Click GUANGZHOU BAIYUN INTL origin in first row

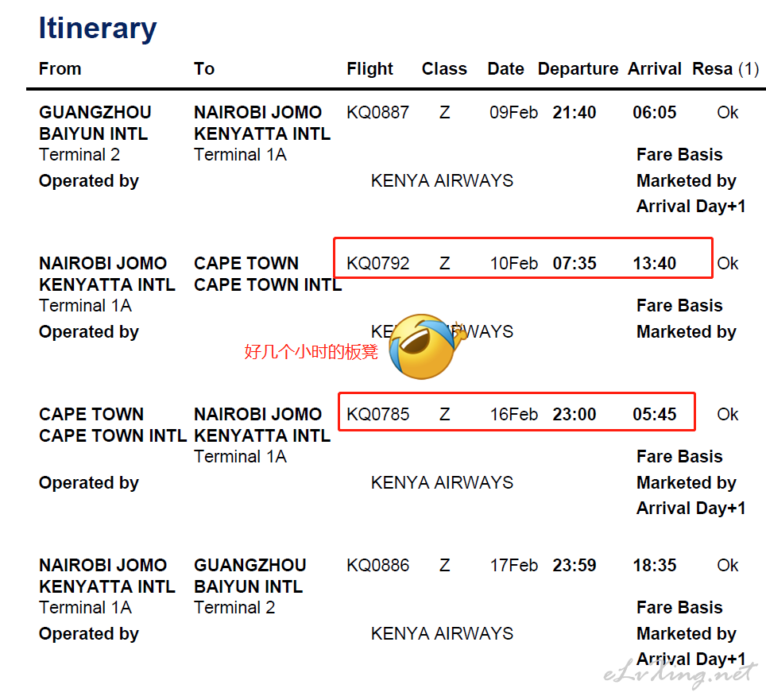click(x=95, y=123)
